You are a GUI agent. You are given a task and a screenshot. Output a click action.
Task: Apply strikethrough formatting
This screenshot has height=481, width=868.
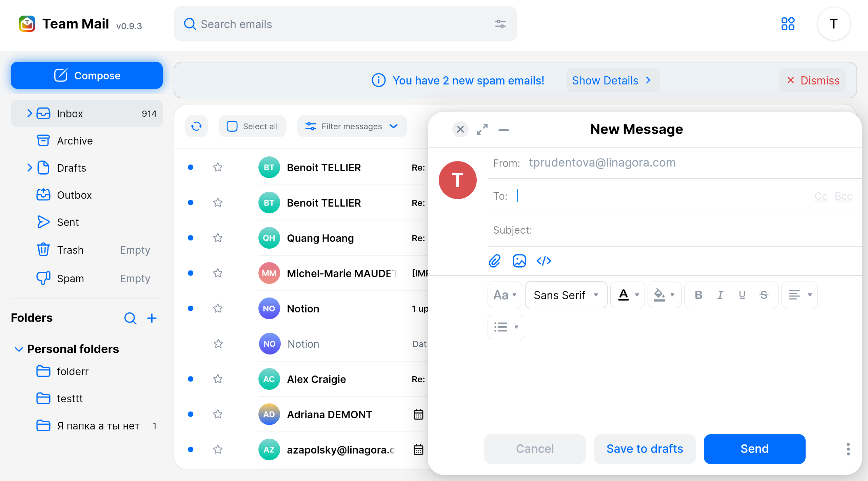(764, 294)
